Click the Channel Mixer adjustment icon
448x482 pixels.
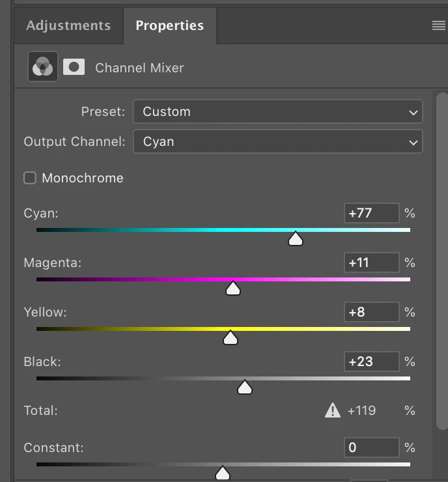(x=43, y=66)
